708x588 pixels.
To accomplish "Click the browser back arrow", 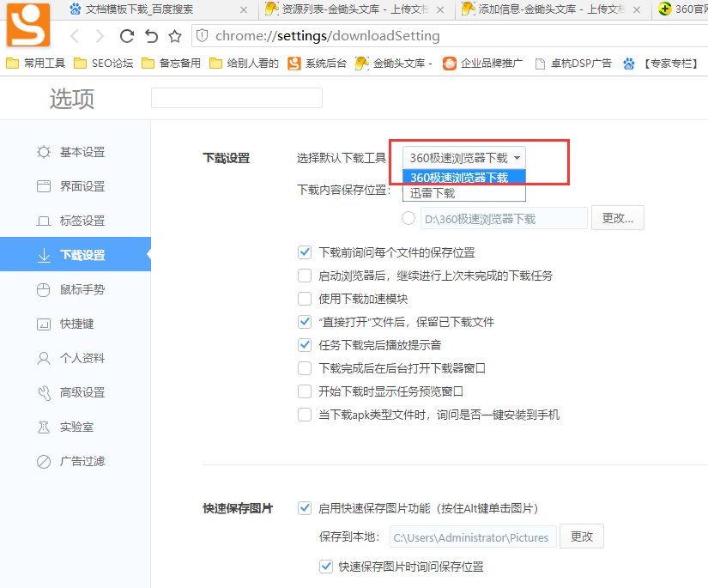I will (x=75, y=36).
